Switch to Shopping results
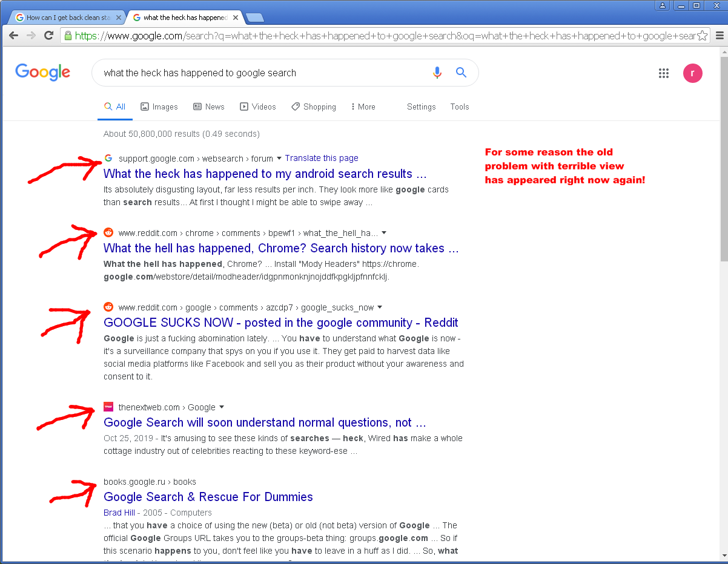Screen dimensions: 728x564 click(x=314, y=107)
